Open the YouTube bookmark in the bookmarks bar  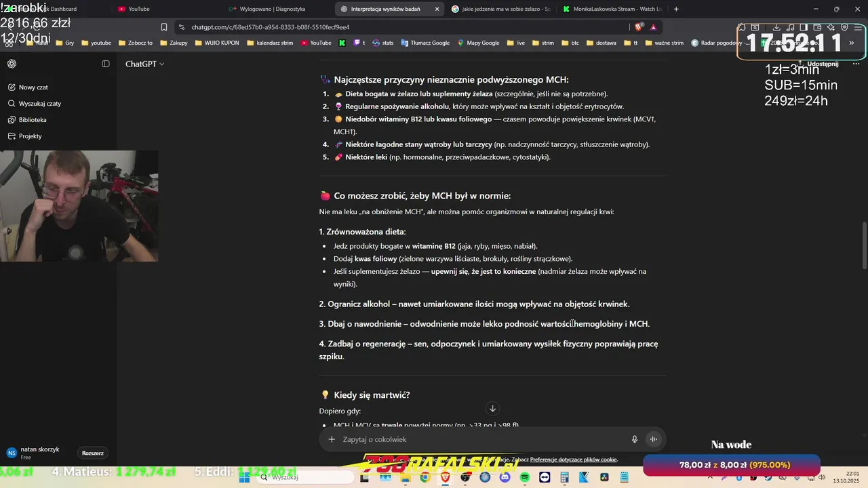click(x=315, y=43)
